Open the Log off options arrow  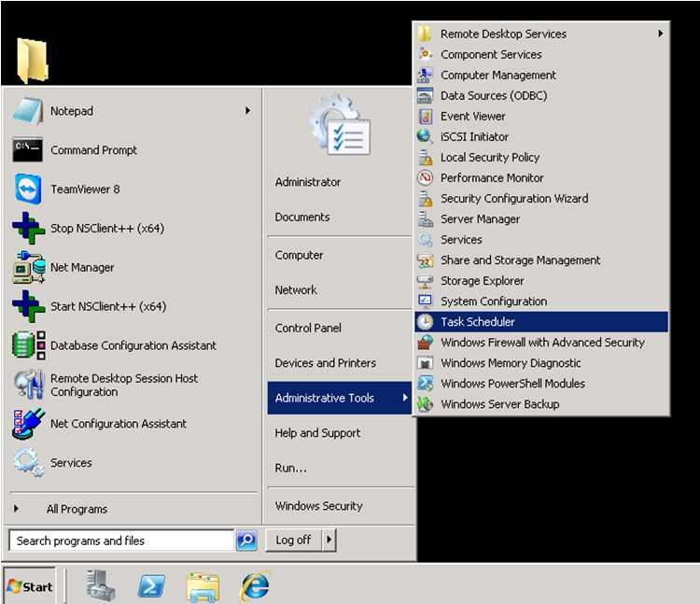coord(329,540)
